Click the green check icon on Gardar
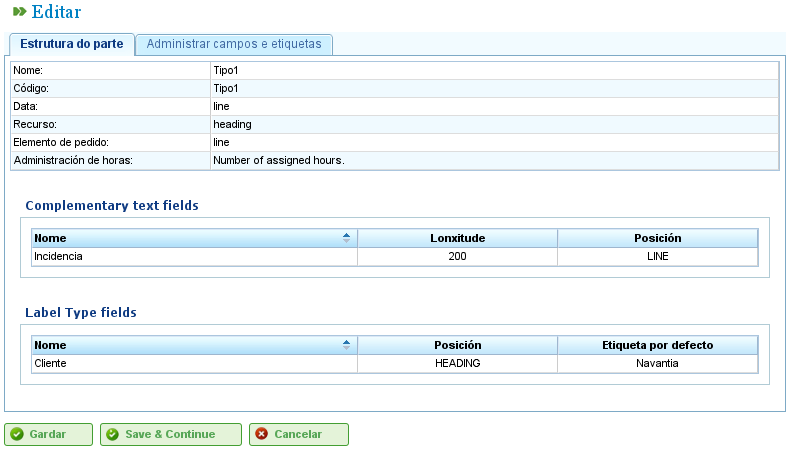 [x=17, y=435]
